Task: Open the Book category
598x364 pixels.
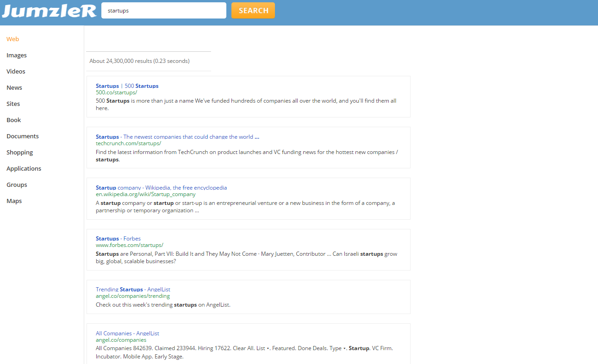Action: (x=14, y=120)
